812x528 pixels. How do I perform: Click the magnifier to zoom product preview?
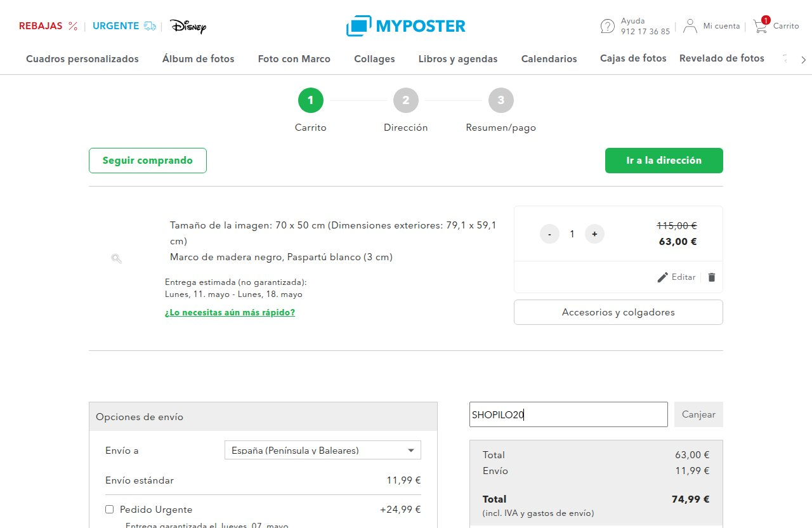[x=116, y=258]
